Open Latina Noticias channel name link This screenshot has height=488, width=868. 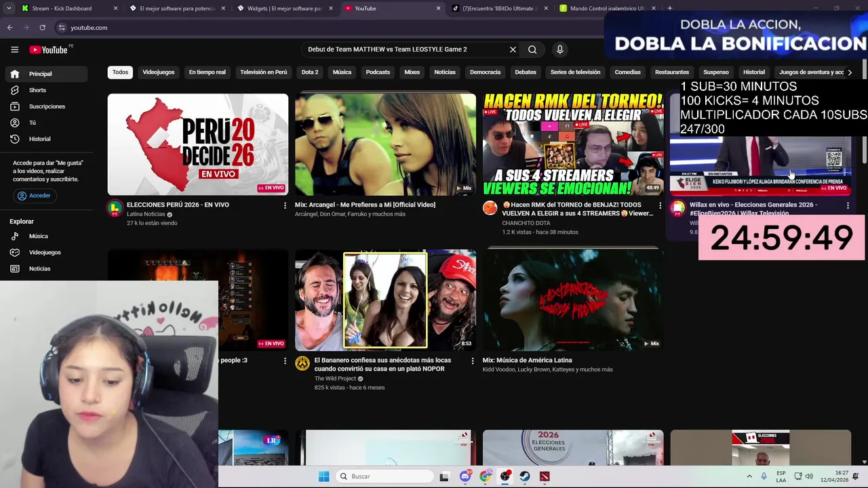pos(146,214)
